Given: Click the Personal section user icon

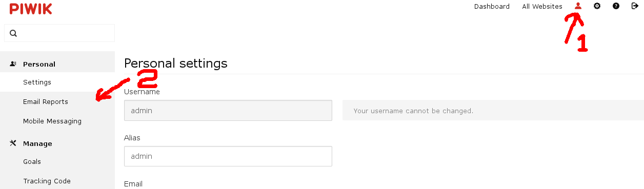Looking at the screenshot, I should (x=13, y=64).
